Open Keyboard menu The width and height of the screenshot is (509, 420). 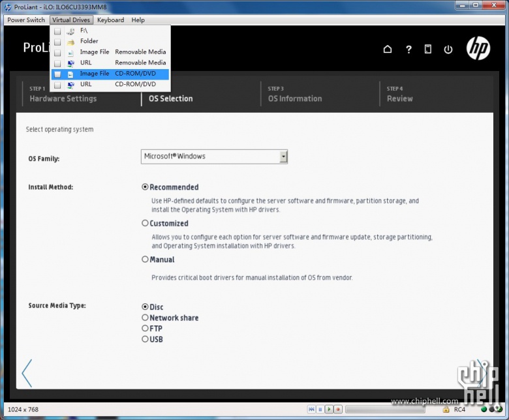tap(111, 20)
